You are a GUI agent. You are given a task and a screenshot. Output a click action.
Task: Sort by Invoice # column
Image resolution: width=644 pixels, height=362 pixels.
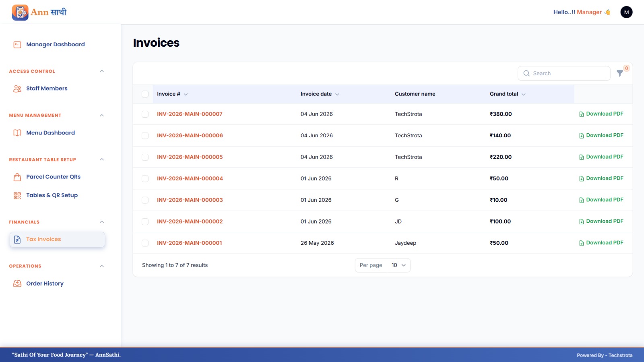coord(172,94)
